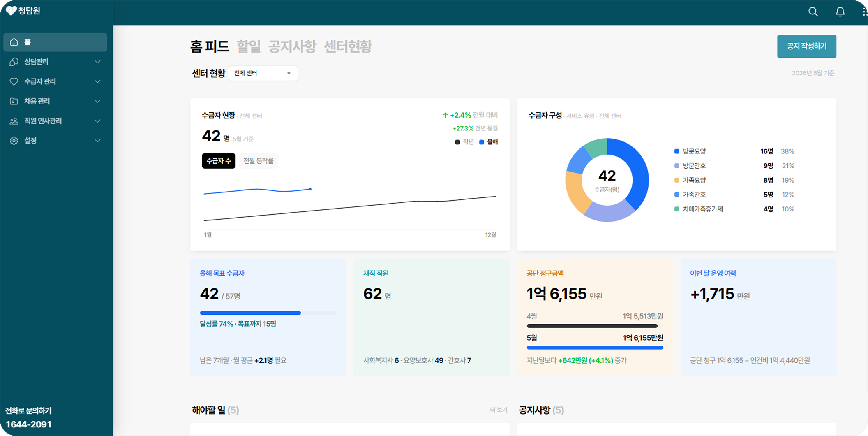Click the 수급자 구성 card title
868x436 pixels.
click(545, 116)
